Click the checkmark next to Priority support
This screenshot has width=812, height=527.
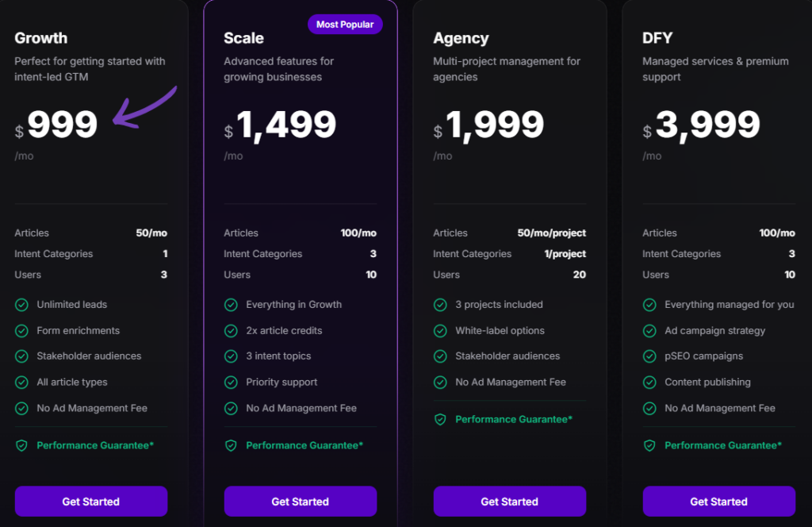(x=232, y=382)
